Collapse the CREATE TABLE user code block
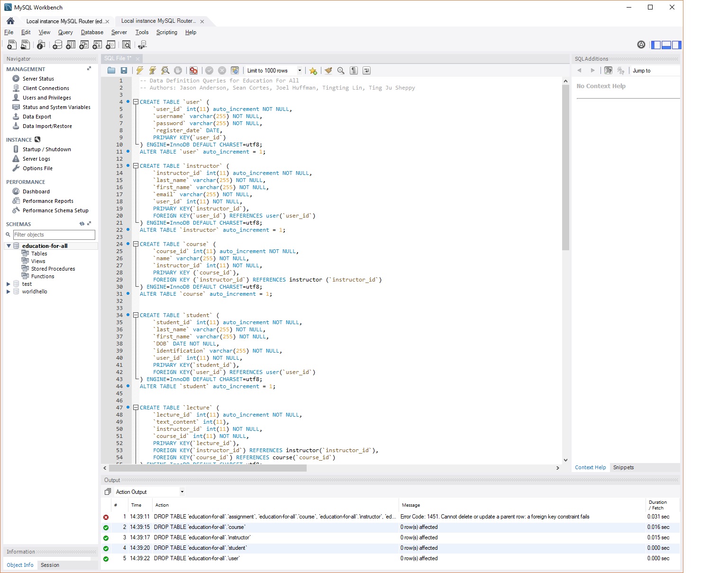Image resolution: width=728 pixels, height=573 pixels. (x=136, y=102)
